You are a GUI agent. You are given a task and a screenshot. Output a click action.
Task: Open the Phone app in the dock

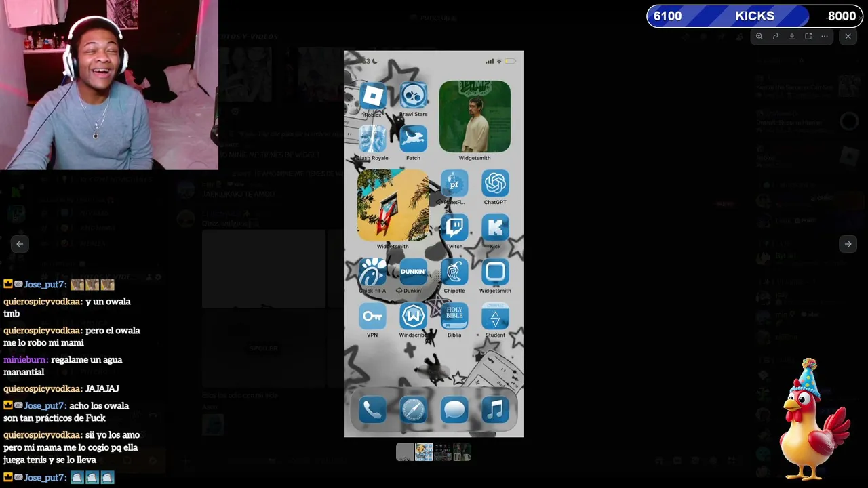click(x=372, y=410)
